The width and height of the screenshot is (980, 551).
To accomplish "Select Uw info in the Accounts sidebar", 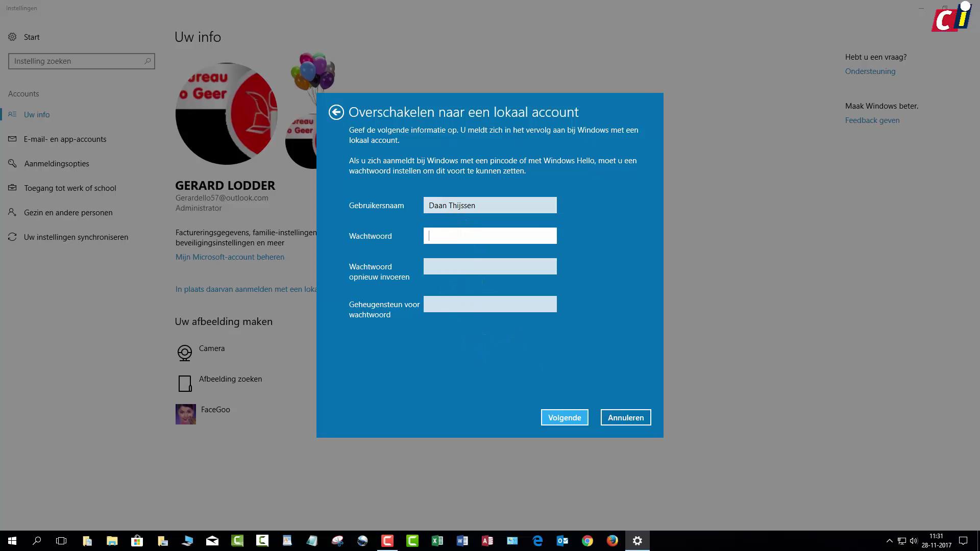I will [x=37, y=114].
